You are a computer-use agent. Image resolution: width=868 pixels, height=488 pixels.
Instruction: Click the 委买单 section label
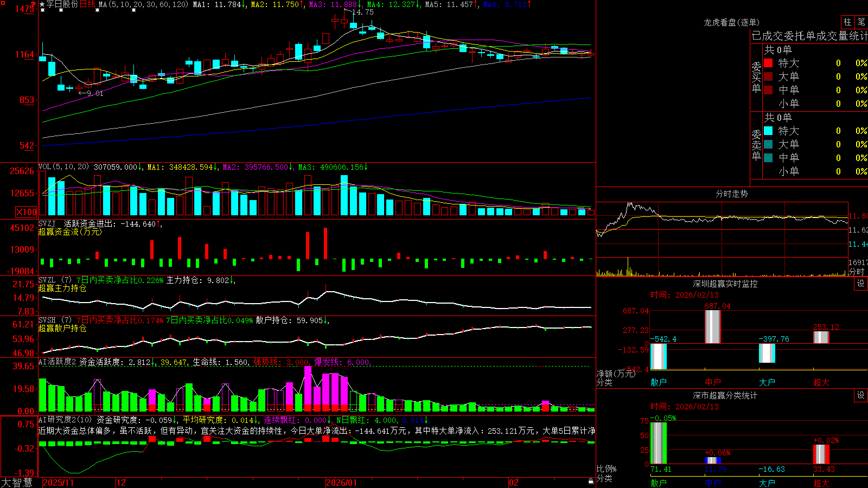tap(756, 77)
